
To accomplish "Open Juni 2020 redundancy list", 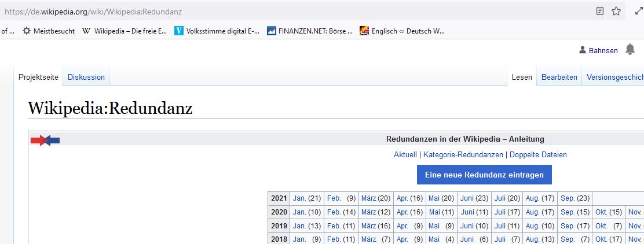I will tap(467, 212).
